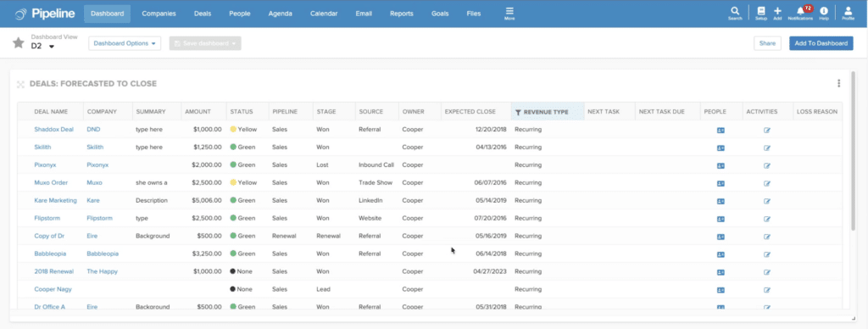The width and height of the screenshot is (868, 329).
Task: Open Activities edit icon for Skilith
Action: coord(767,148)
